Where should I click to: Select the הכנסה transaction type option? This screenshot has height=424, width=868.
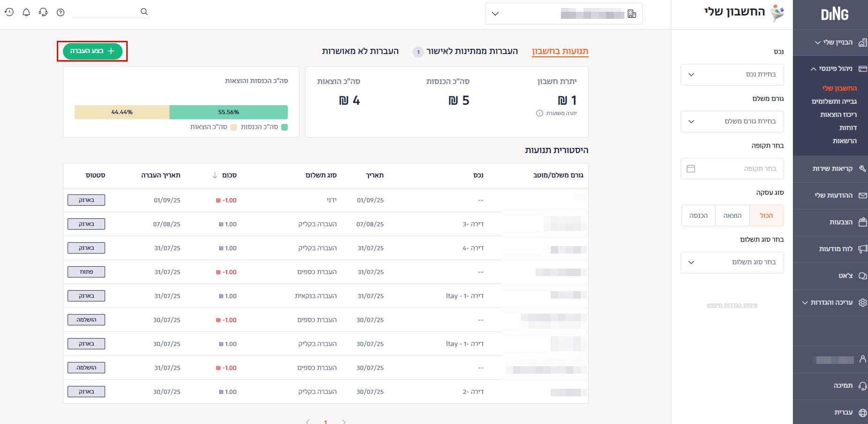(x=699, y=216)
